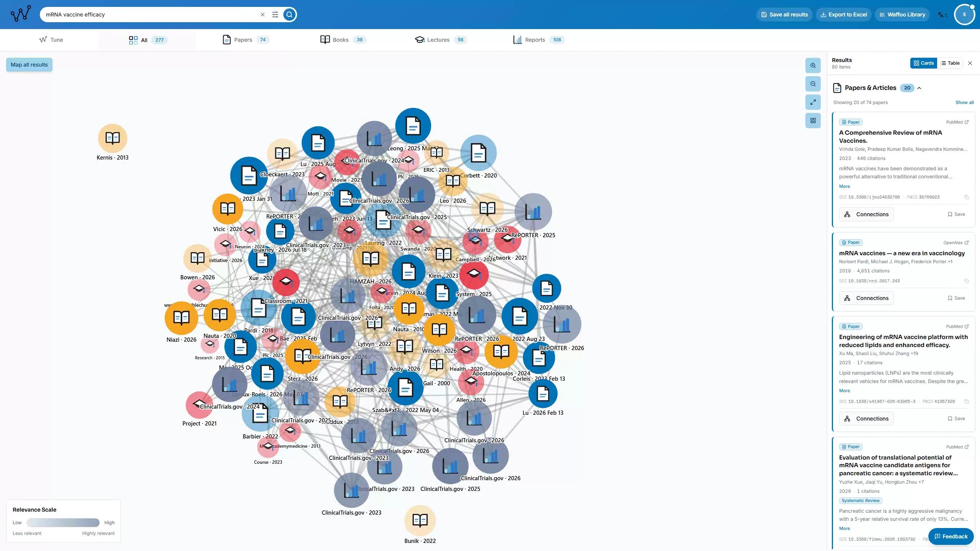The height and width of the screenshot is (551, 980).
Task: Save the new era in vaccinology paper
Action: (956, 298)
